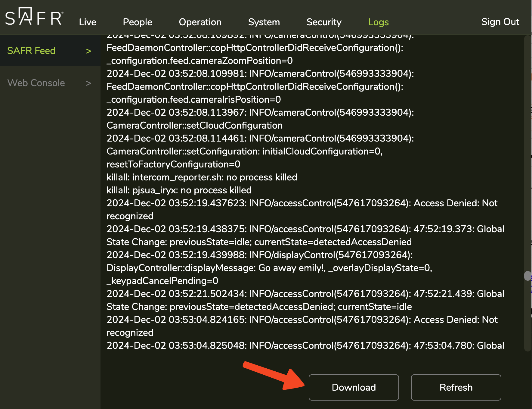532x409 pixels.
Task: Click the Sign Out link
Action: pos(500,22)
